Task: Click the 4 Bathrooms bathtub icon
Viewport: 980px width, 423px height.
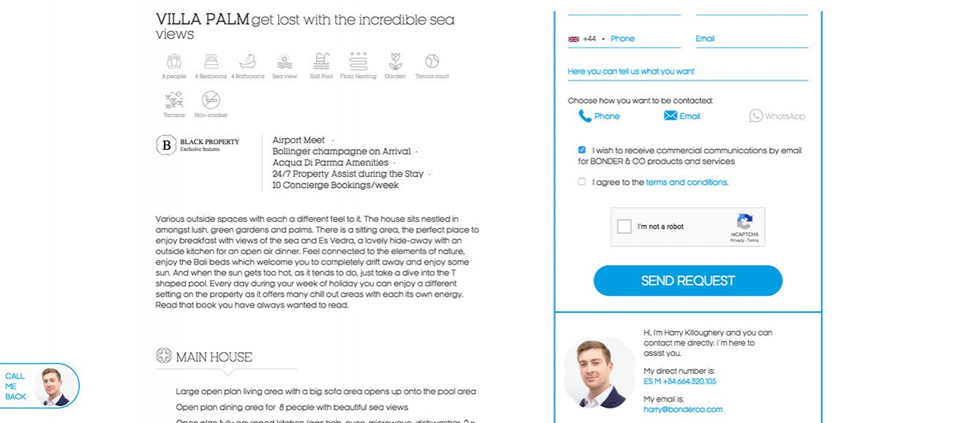Action: 248,61
